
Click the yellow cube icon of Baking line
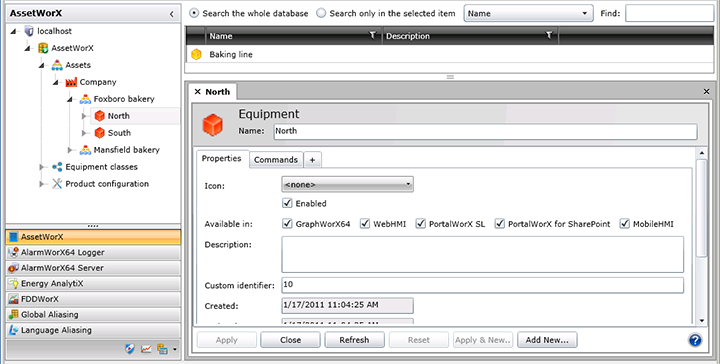click(197, 55)
